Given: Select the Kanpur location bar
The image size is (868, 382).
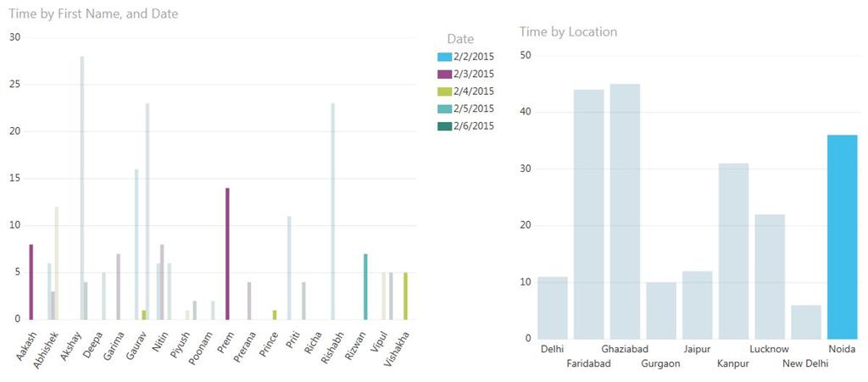Looking at the screenshot, I should pos(733,251).
